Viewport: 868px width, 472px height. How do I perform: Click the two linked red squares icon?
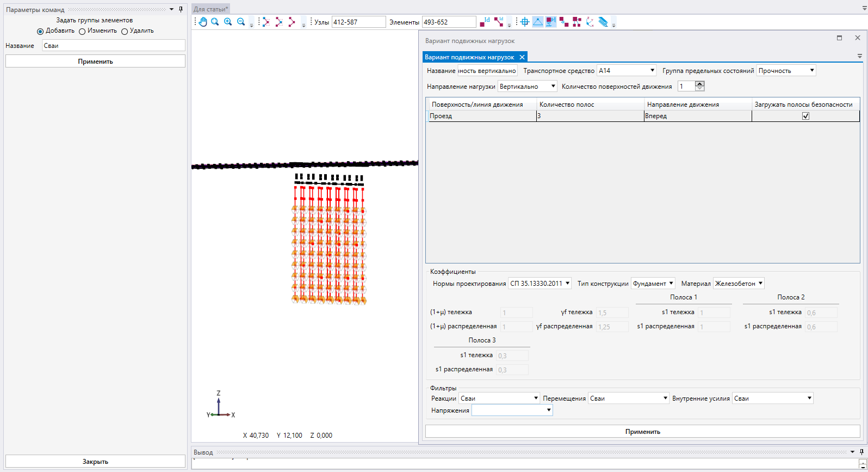[564, 22]
